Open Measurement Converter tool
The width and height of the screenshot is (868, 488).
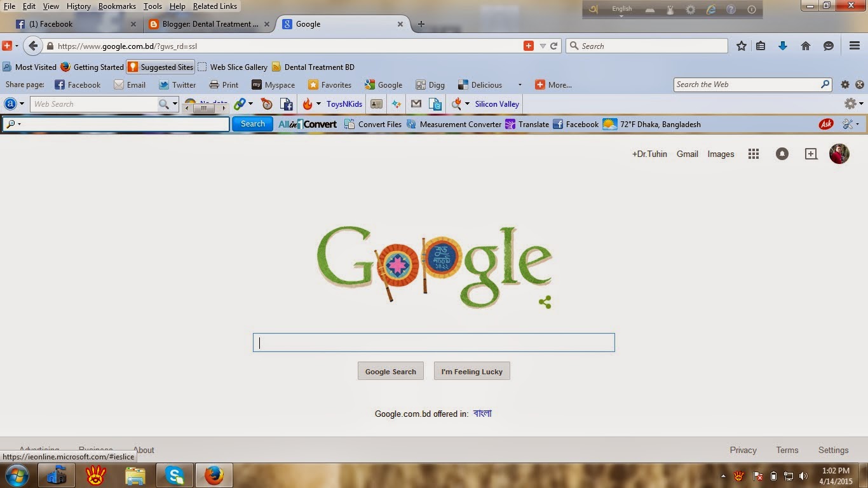click(x=454, y=124)
